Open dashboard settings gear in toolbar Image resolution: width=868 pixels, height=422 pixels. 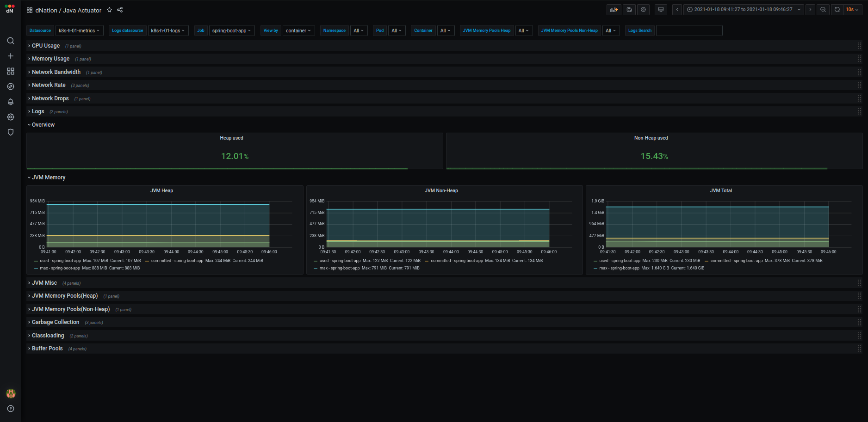pos(643,9)
